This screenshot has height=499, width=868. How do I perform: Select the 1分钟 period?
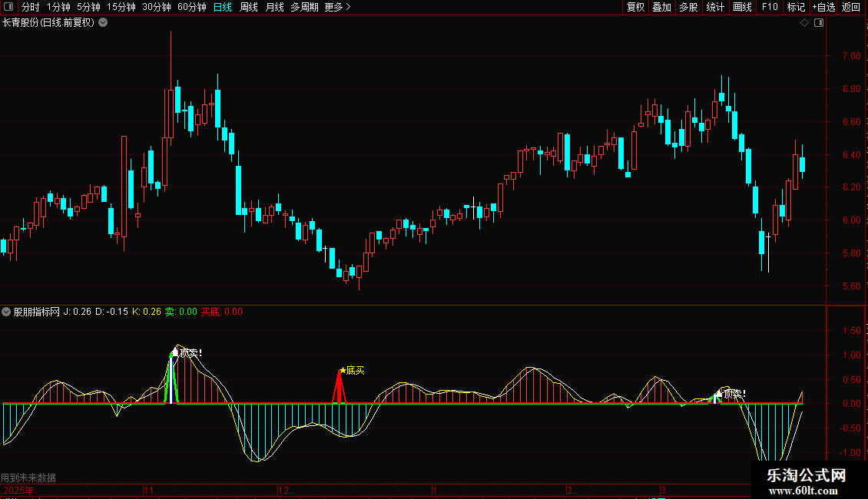(x=58, y=7)
